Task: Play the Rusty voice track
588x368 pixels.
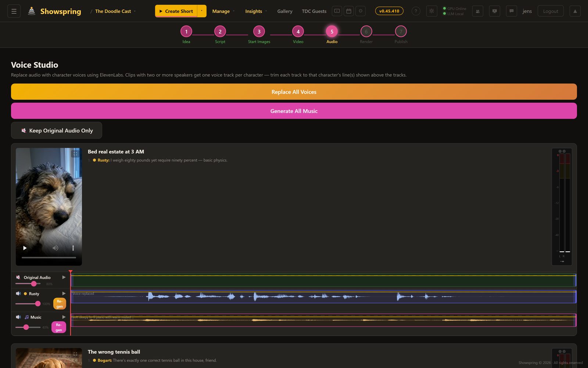Action: pos(64,293)
